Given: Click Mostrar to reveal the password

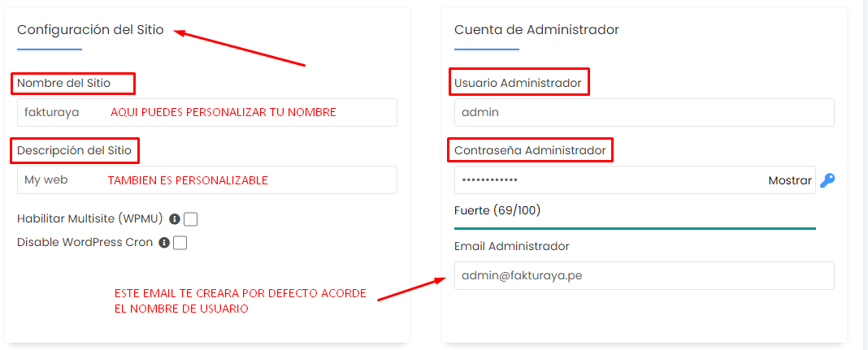Looking at the screenshot, I should click(x=790, y=180).
